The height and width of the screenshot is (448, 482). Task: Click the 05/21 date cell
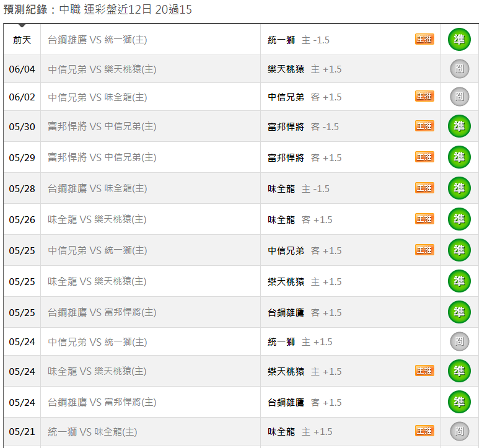coord(22,432)
